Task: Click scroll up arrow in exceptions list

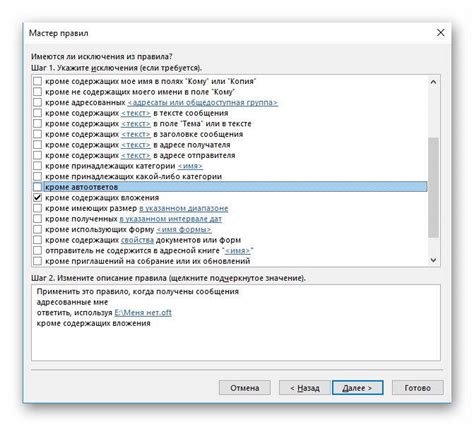Action: 433,82
